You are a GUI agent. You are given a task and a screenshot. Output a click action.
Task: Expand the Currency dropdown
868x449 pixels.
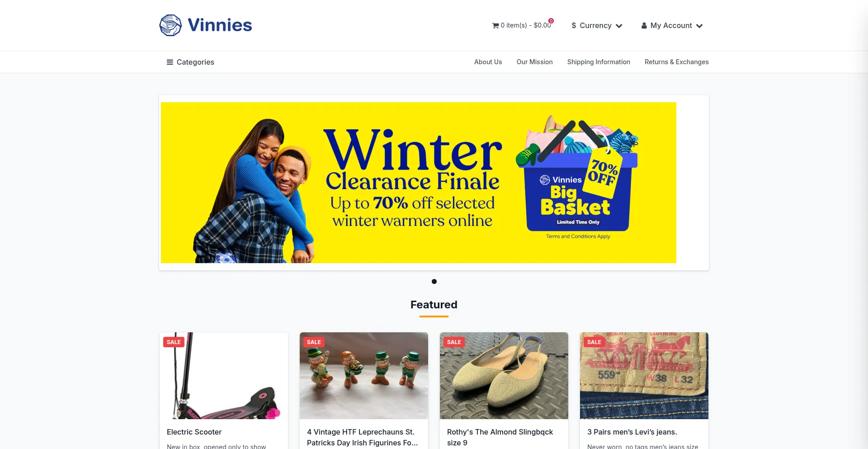pyautogui.click(x=597, y=26)
